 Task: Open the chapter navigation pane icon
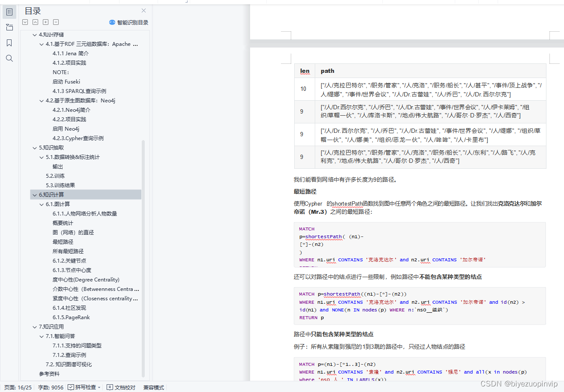pyautogui.click(x=9, y=27)
